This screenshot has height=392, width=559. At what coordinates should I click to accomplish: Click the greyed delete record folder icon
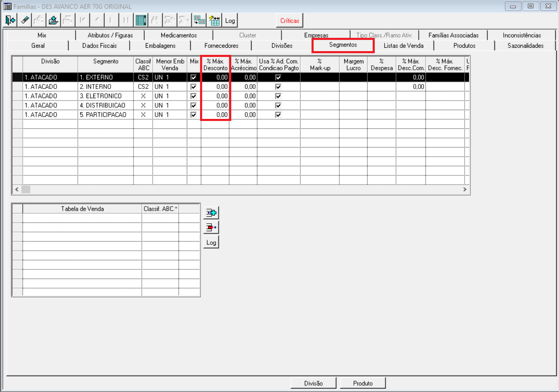coord(67,20)
